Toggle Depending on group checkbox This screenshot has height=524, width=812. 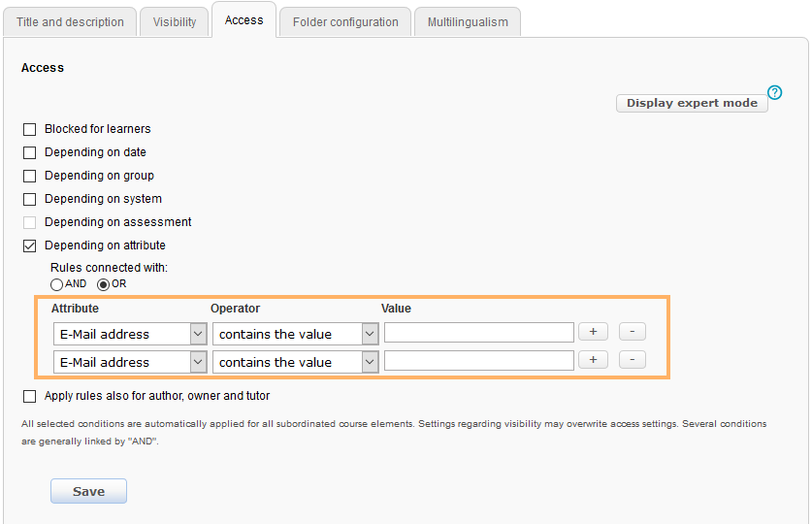pyautogui.click(x=29, y=176)
